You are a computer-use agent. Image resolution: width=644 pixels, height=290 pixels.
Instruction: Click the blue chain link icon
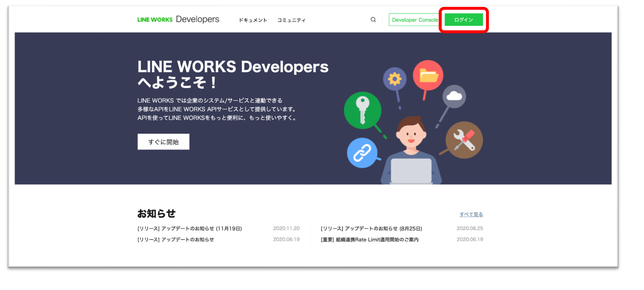coord(362,153)
